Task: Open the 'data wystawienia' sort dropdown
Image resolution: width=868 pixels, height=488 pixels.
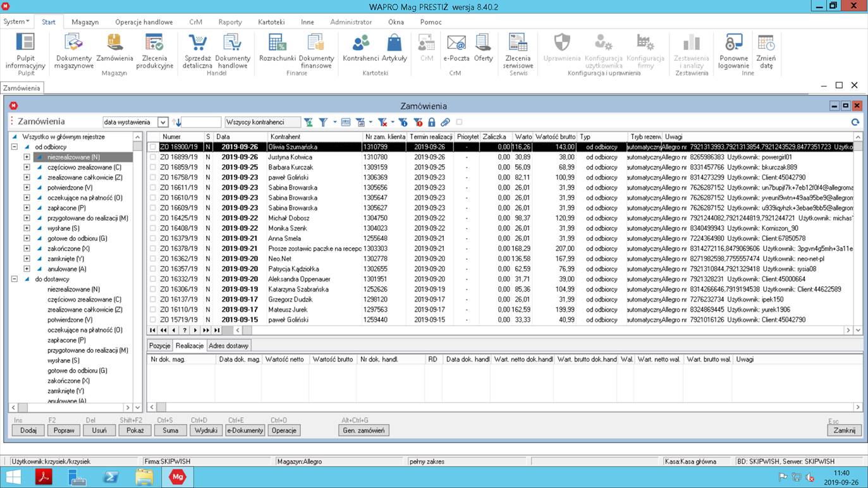Action: (x=162, y=122)
